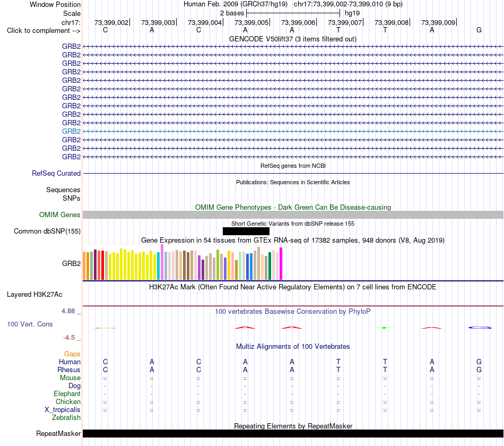504x446 pixels.
Task: Click the RefSeq Curated track label
Action: pyautogui.click(x=56, y=173)
